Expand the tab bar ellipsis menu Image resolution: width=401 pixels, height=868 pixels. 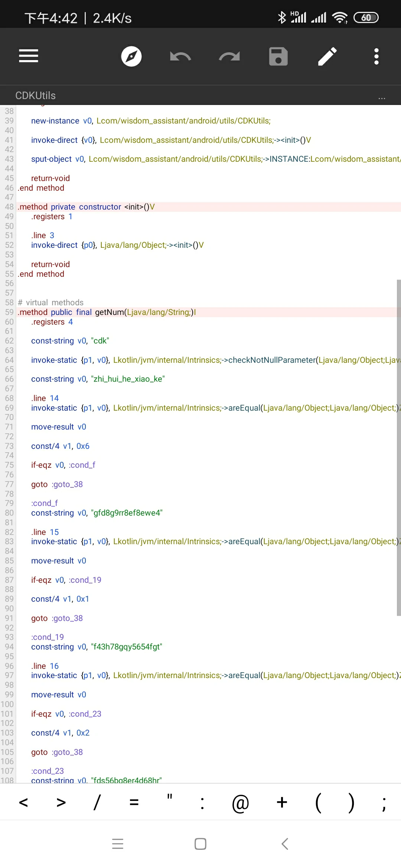382,97
